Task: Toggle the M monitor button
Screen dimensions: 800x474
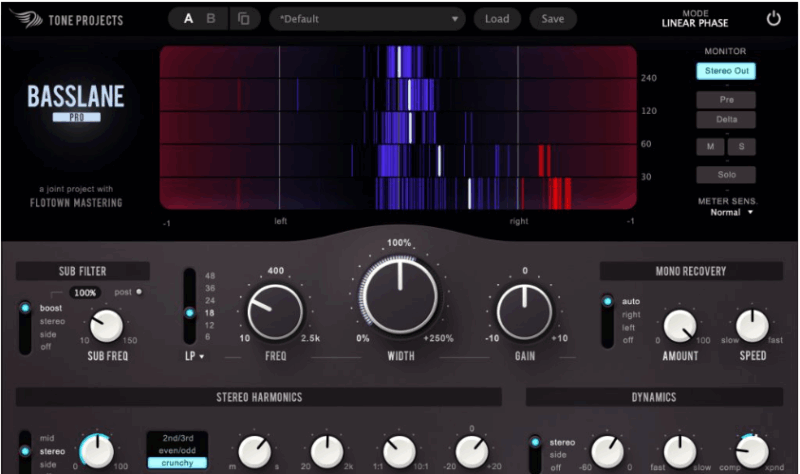Action: [710, 146]
